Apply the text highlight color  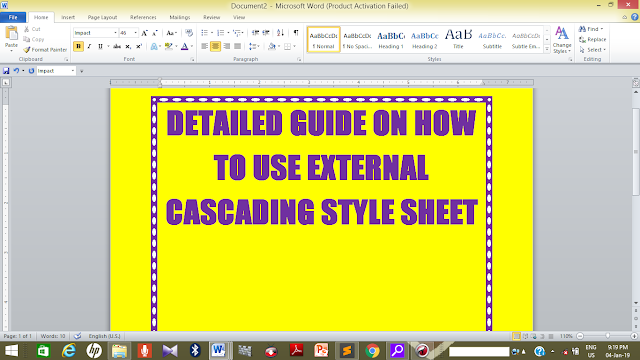coord(168,46)
